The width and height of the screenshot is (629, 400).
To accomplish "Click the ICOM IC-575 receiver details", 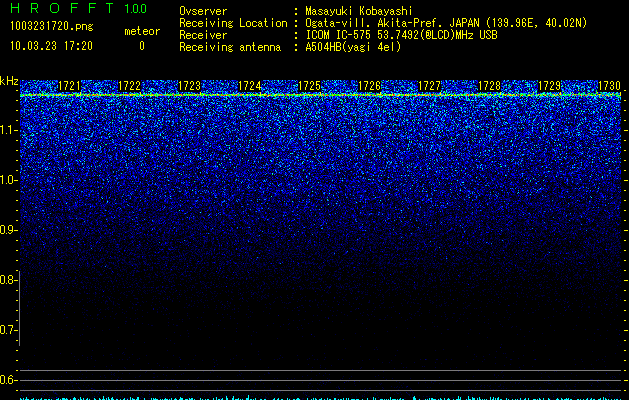I will 402,35.
